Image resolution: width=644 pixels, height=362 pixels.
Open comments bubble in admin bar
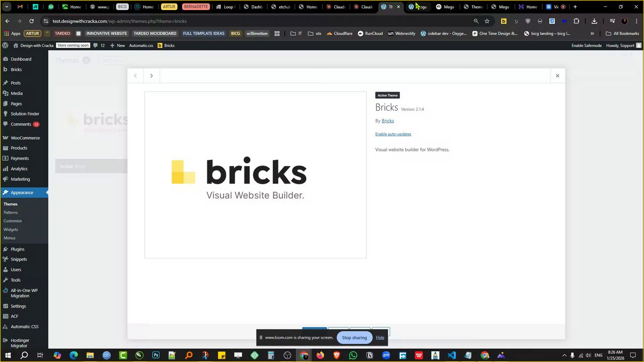99,45
